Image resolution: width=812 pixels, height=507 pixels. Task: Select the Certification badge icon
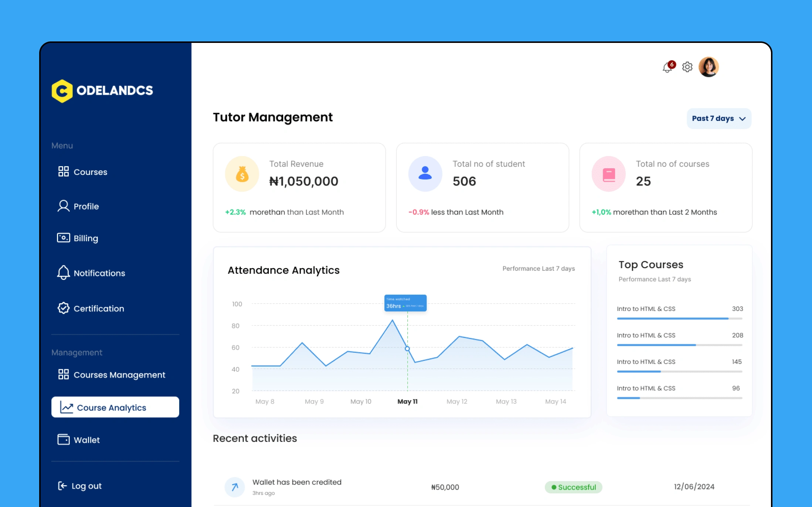point(63,308)
